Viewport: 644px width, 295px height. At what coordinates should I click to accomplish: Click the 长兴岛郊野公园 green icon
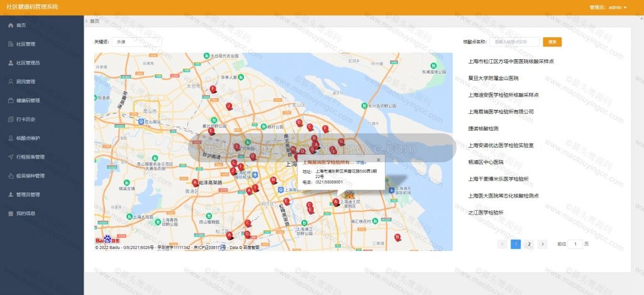[364, 106]
